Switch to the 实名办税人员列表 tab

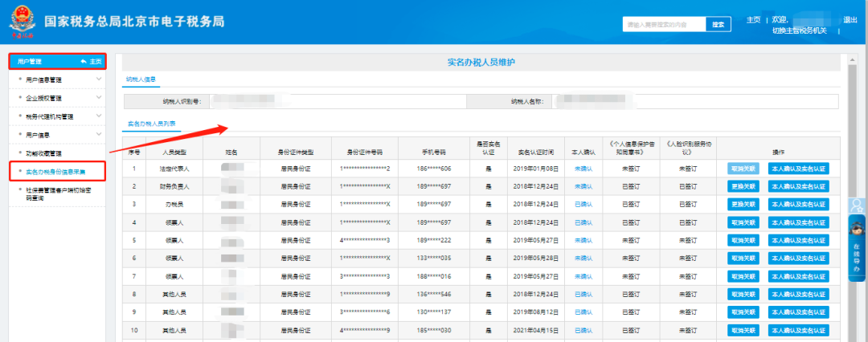pos(152,124)
